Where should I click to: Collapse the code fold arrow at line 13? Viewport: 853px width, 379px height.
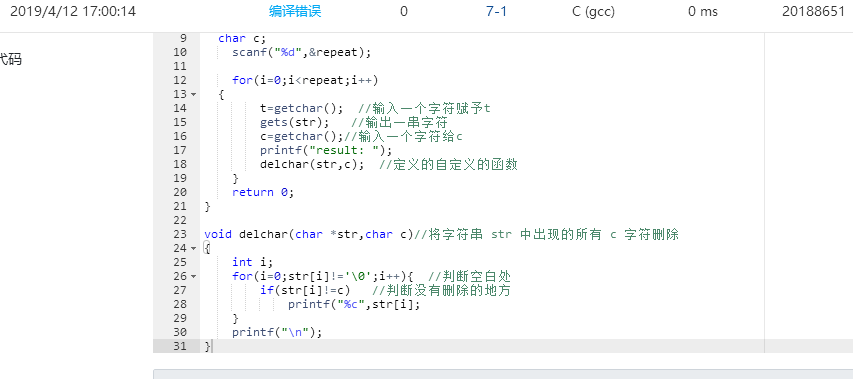194,95
